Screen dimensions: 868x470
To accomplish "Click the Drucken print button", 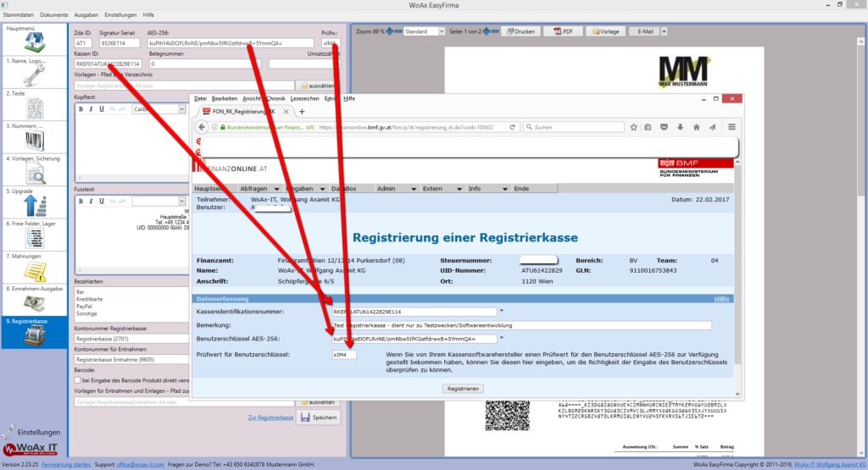I will 521,31.
